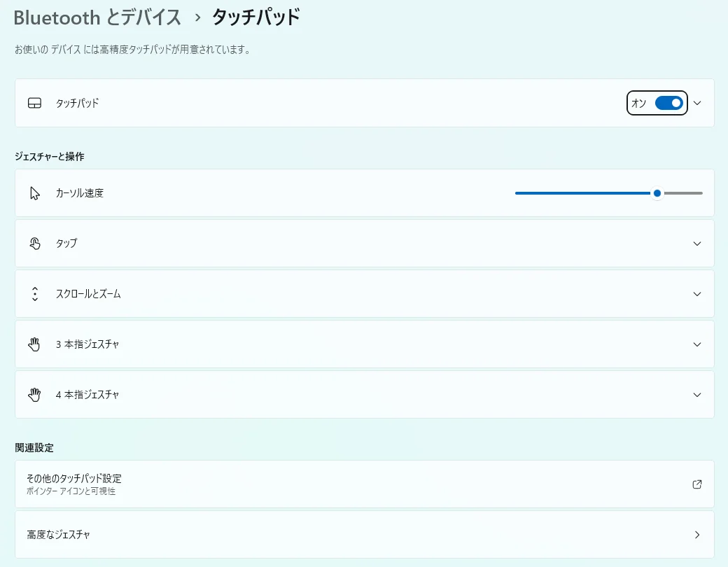Image resolution: width=728 pixels, height=567 pixels.
Task: Click the 3 本指ジェスチャ row label
Action: point(87,344)
